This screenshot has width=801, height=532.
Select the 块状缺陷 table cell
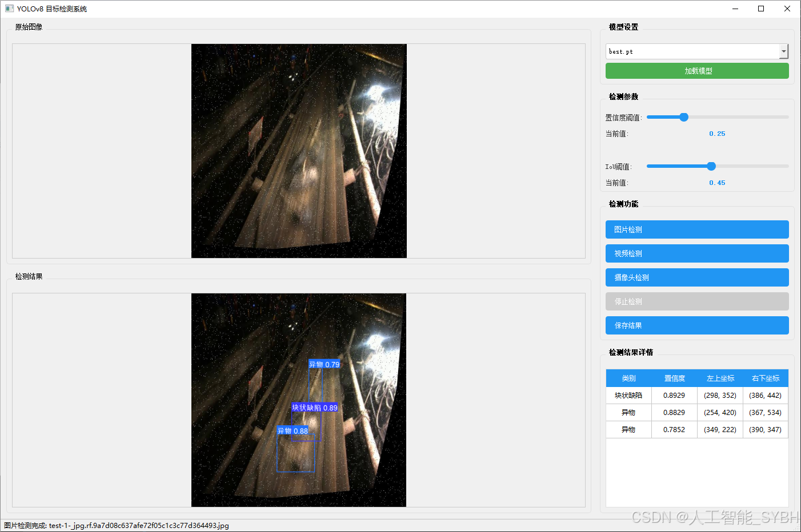pos(628,396)
